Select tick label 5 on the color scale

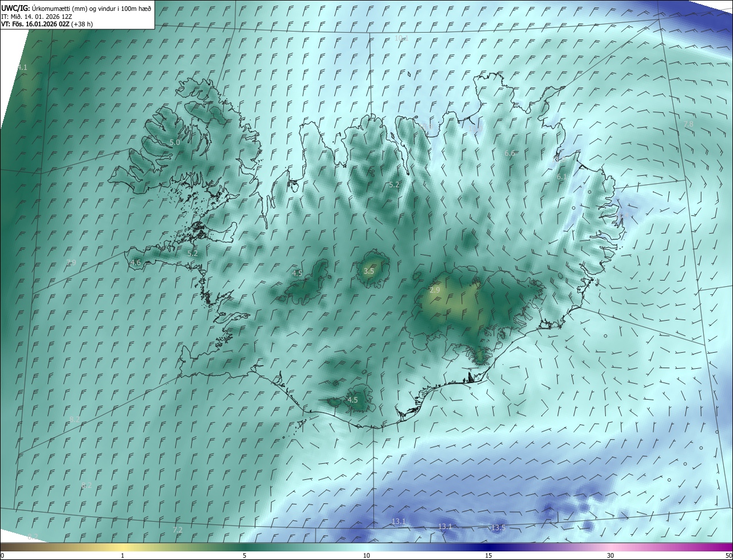coord(245,555)
